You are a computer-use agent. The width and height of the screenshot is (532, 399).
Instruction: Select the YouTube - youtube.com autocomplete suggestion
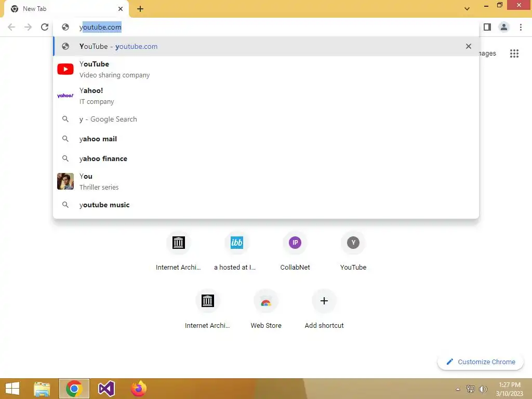click(266, 46)
